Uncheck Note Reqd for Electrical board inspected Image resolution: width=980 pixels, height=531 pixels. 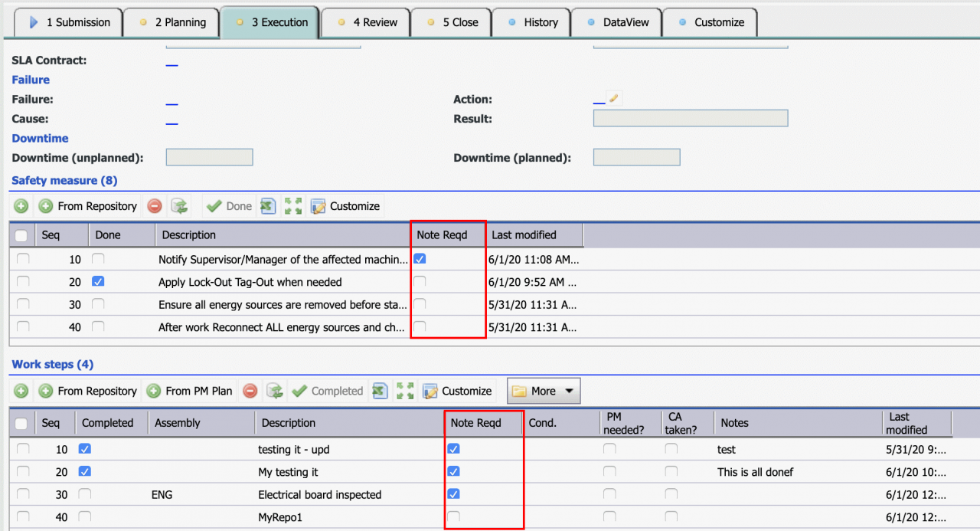pos(453,493)
